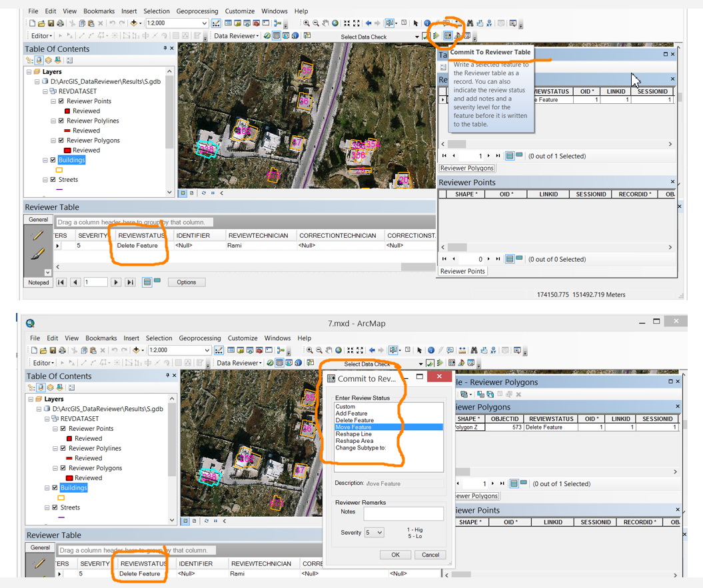Select the Notepad tool in the Reviewer Table panel

38,282
